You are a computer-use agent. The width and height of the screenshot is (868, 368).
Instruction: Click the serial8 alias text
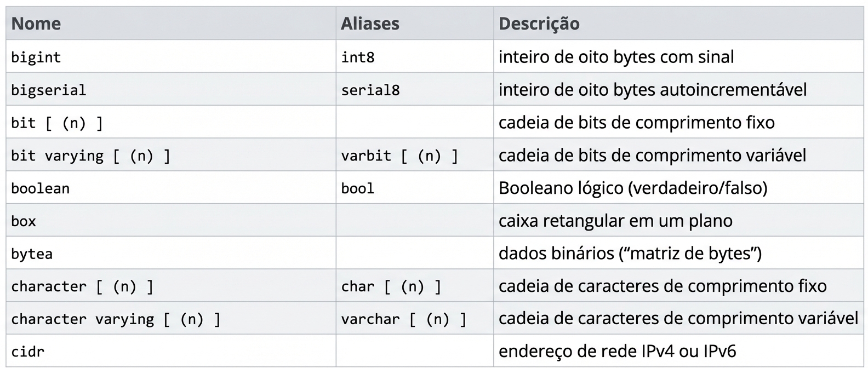pos(370,90)
